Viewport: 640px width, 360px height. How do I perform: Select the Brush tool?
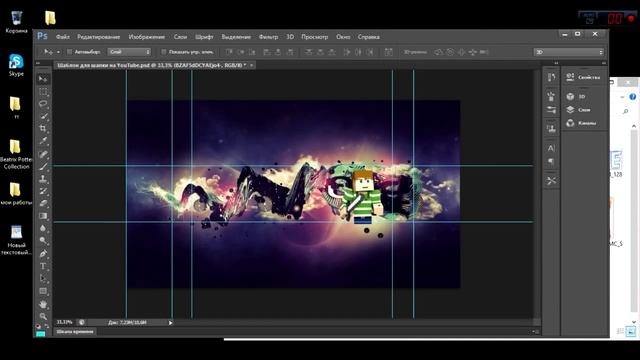tap(43, 166)
